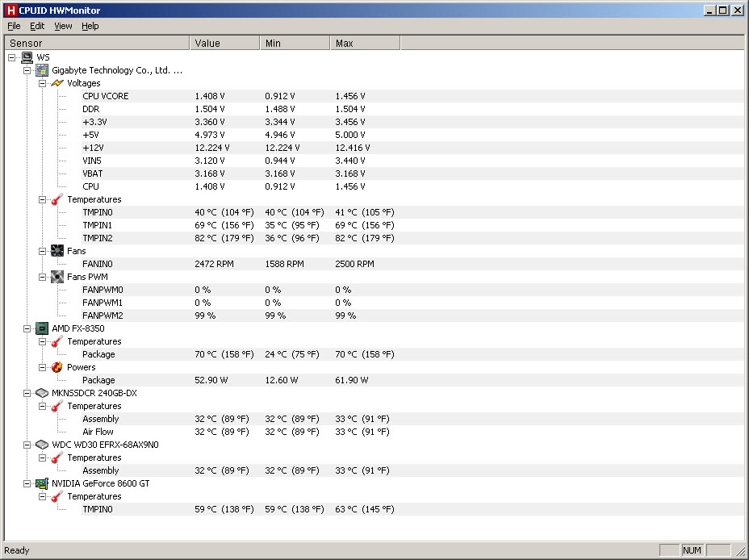Select the FANPWM1 row
This screenshot has height=560, width=749.
coord(412,303)
